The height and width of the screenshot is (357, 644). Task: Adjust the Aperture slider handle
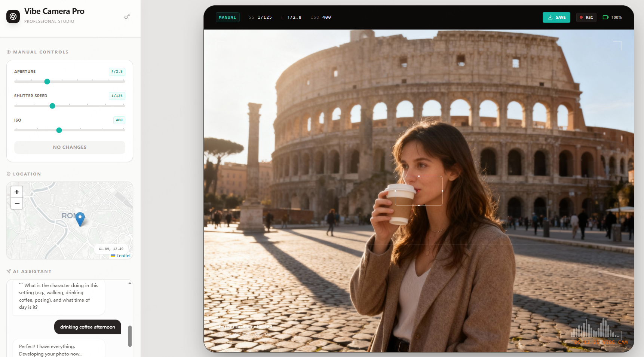click(47, 82)
